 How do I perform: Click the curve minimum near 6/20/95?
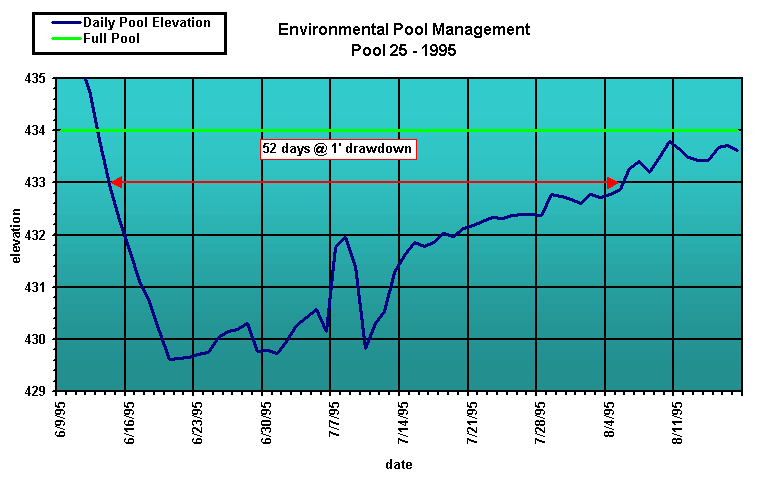[169, 359]
